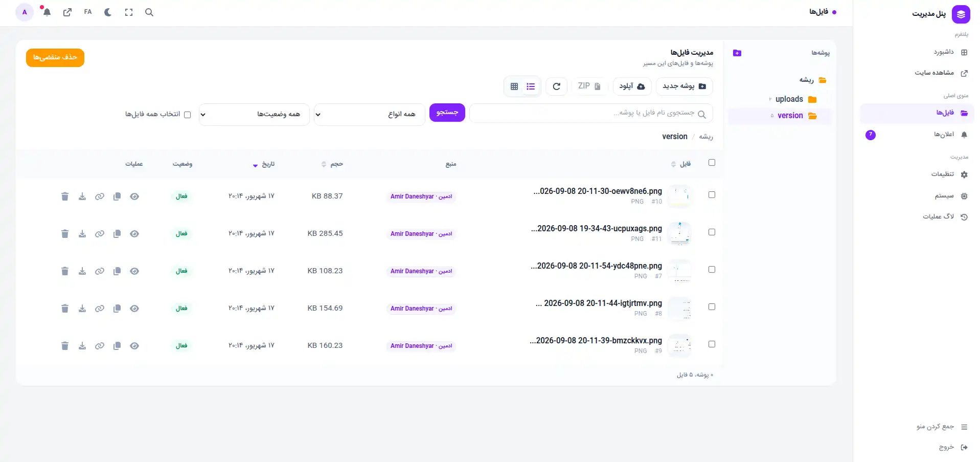This screenshot has width=980, height=462.
Task: Check the 'انتخاب همه فایل‌ها' checkbox
Action: coord(188,115)
